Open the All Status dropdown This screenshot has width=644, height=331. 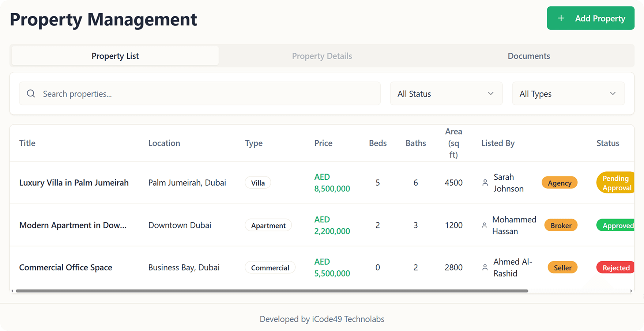coord(446,94)
